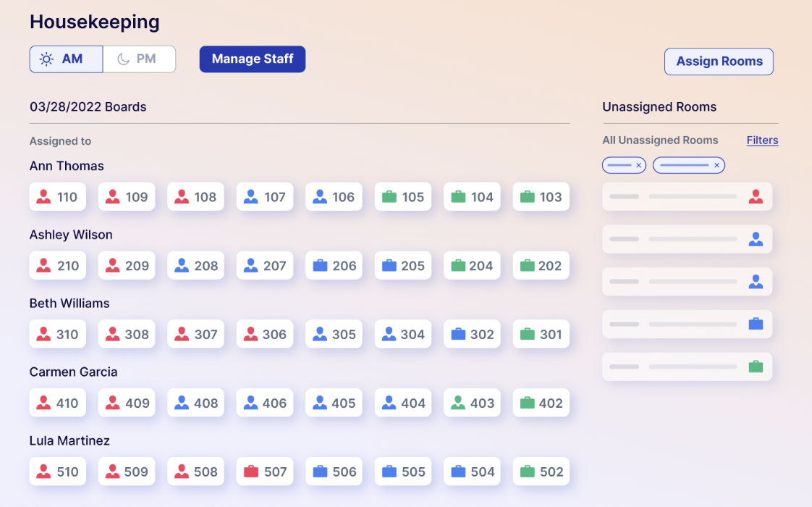Click room 403 green person icon
This screenshot has width=812, height=507.
tap(458, 403)
